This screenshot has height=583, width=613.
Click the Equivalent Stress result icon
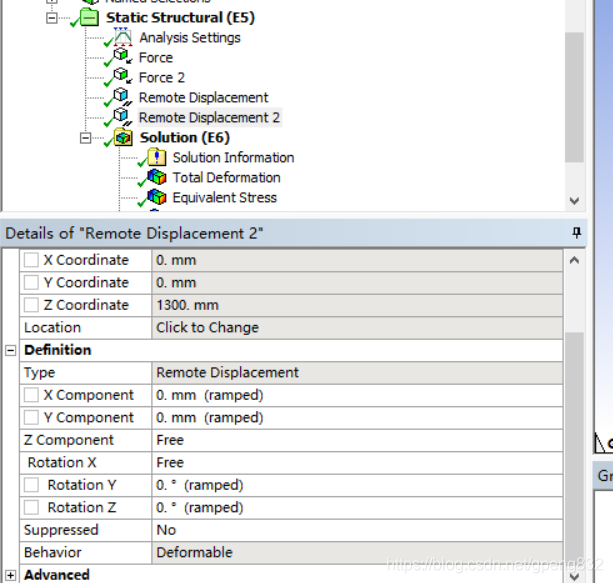pyautogui.click(x=157, y=197)
